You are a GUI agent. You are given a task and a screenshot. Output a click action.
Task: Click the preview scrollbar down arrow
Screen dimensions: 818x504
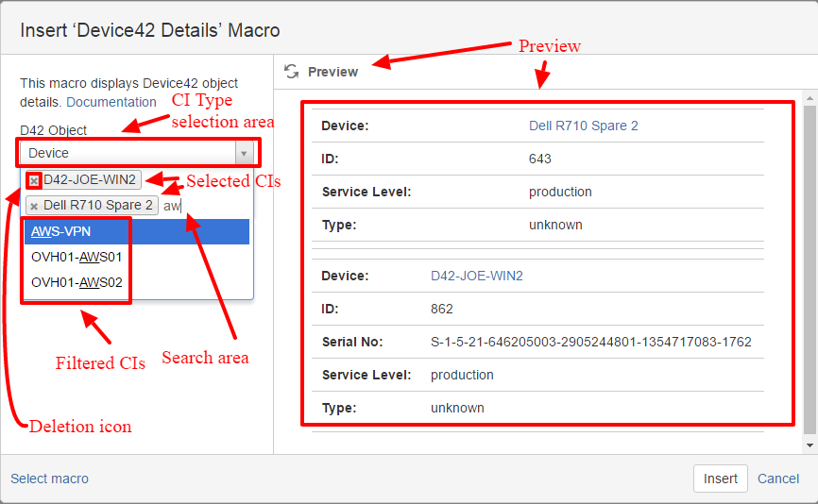click(809, 445)
